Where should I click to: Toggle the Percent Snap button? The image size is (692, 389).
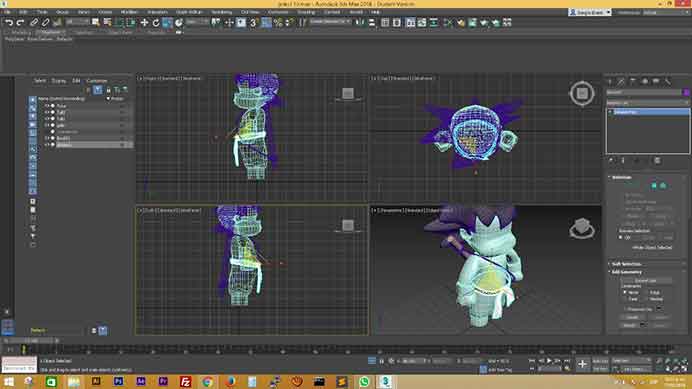(278, 23)
